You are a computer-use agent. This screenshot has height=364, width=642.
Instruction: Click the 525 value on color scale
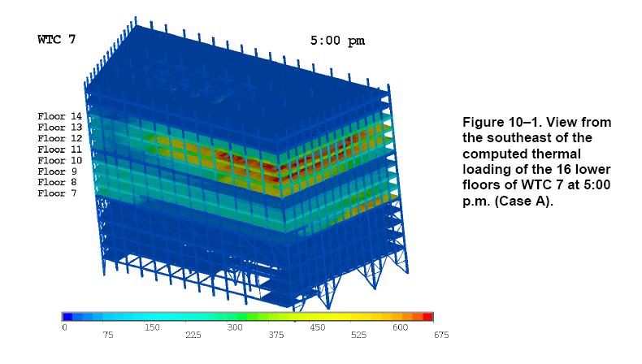point(358,335)
